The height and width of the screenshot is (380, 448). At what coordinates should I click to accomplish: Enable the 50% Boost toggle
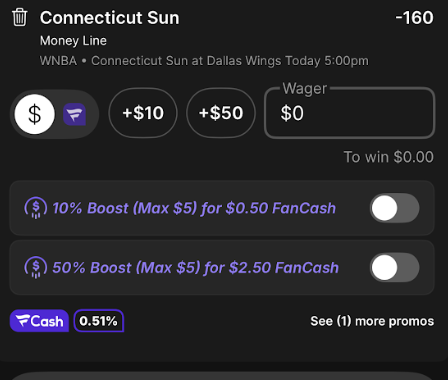[395, 268]
